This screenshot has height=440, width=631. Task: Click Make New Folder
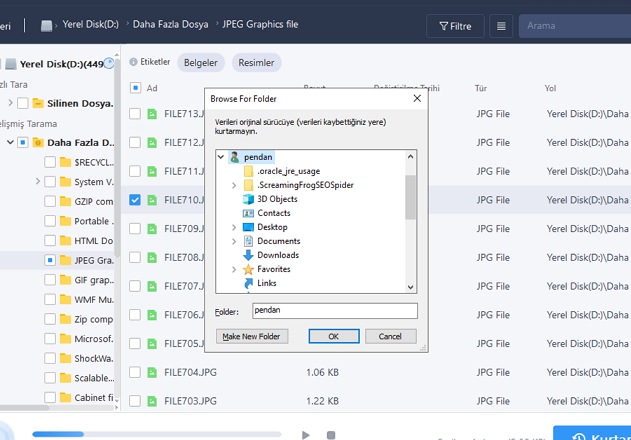coord(252,337)
